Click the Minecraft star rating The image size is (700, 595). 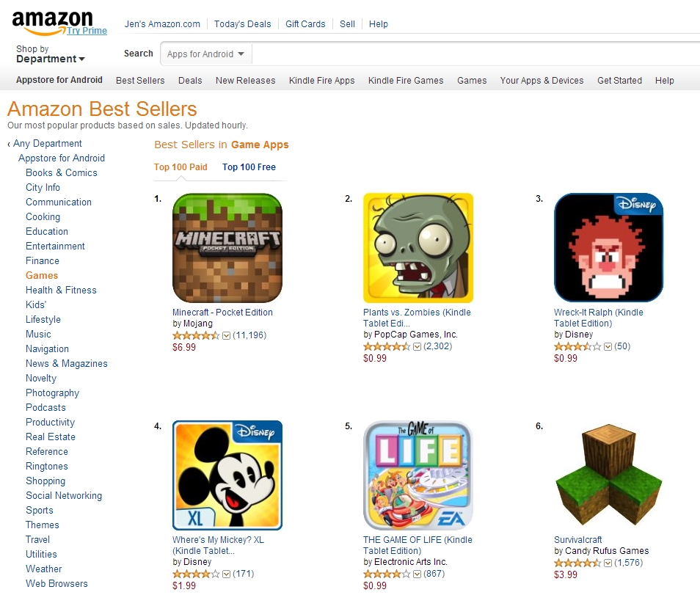(x=196, y=335)
